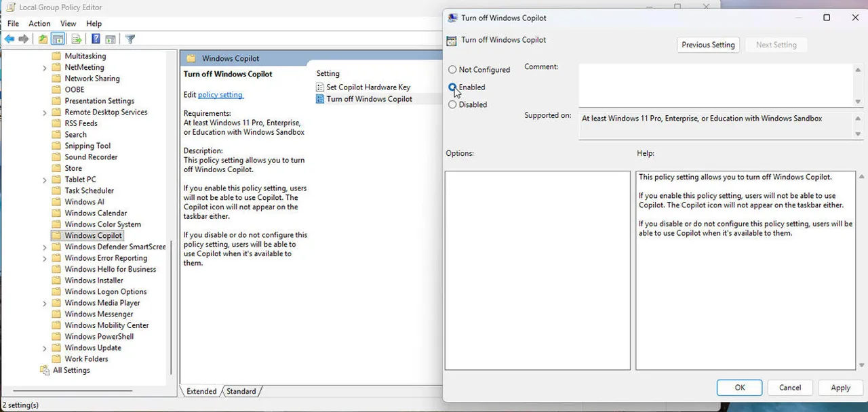Click the Back navigation arrow icon
Image resolution: width=868 pixels, height=412 pixels.
click(9, 39)
